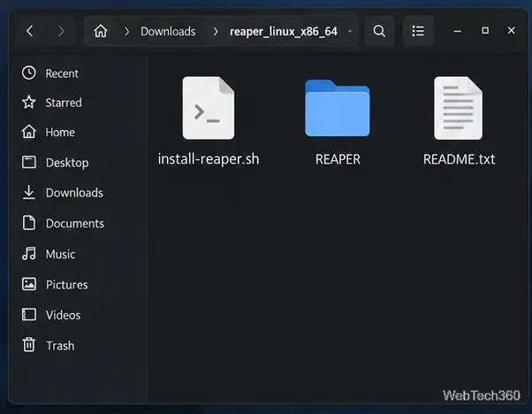The image size is (532, 414).
Task: Click the Desktop sidebar icon
Action: pyautogui.click(x=29, y=162)
